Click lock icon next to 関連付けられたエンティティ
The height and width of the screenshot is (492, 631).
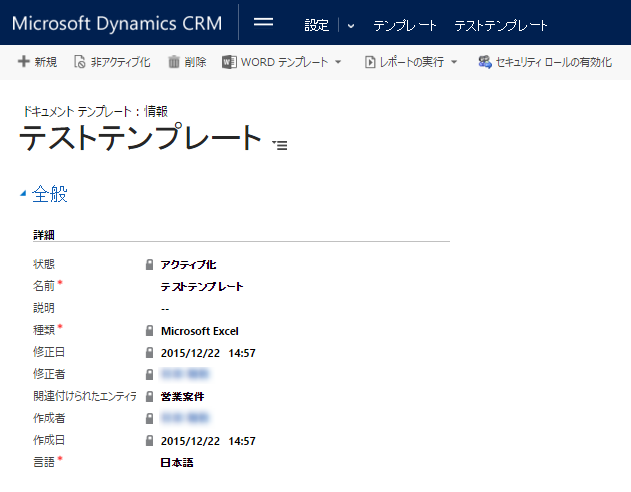coord(149,397)
